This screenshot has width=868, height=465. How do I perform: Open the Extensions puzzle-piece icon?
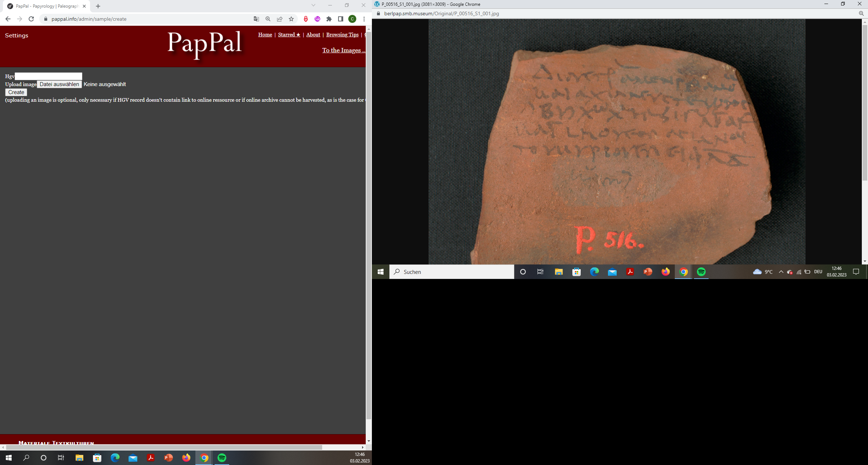pos(329,19)
